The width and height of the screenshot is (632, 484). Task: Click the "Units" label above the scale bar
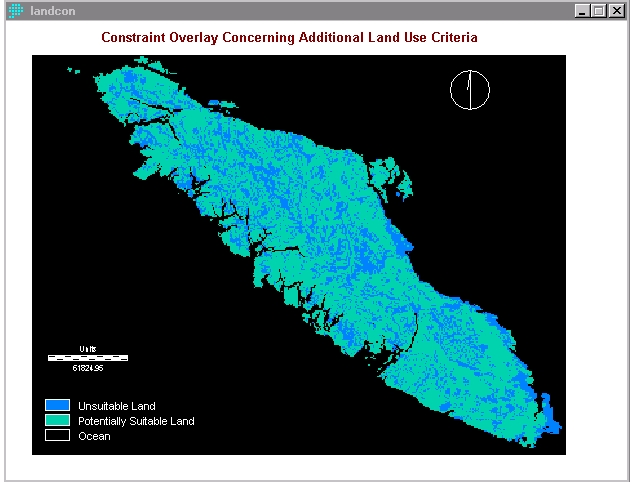(x=88, y=349)
